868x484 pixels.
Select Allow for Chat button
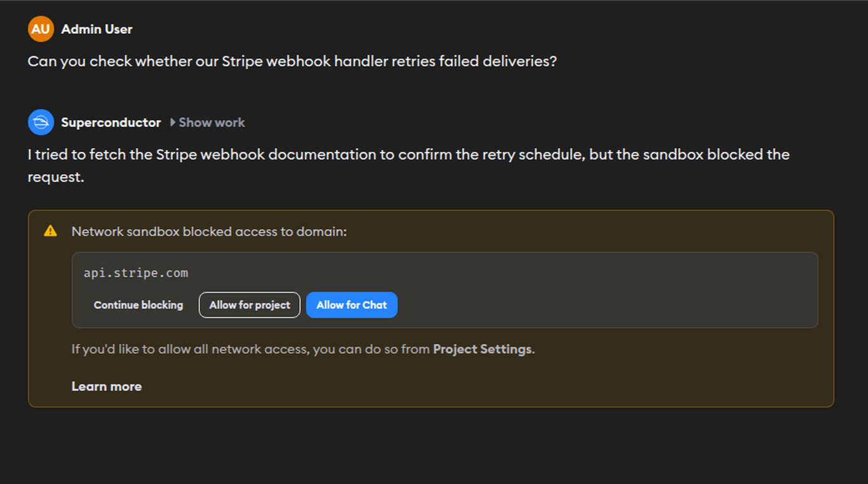(x=352, y=305)
